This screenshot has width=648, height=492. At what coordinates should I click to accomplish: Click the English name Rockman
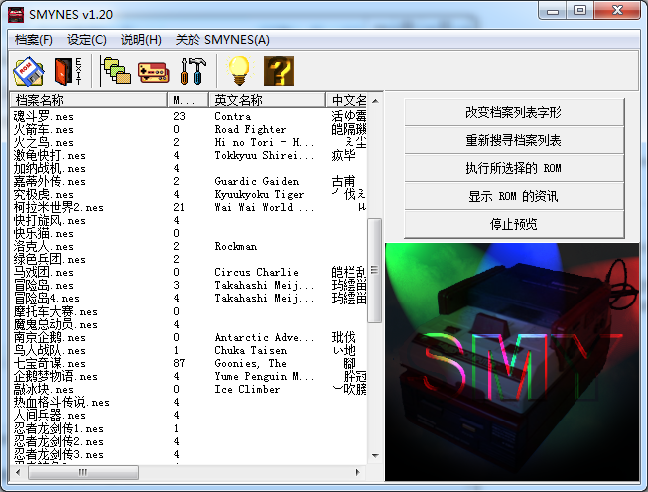coord(235,246)
